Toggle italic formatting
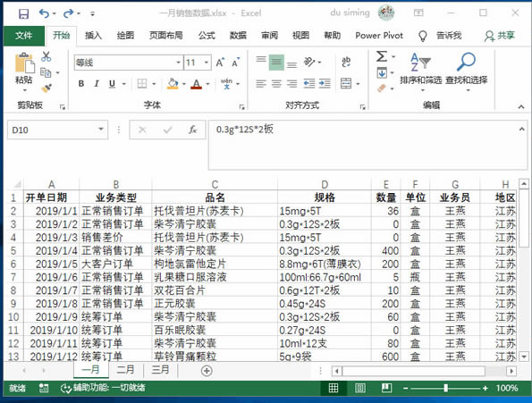The image size is (532, 403). pos(97,83)
